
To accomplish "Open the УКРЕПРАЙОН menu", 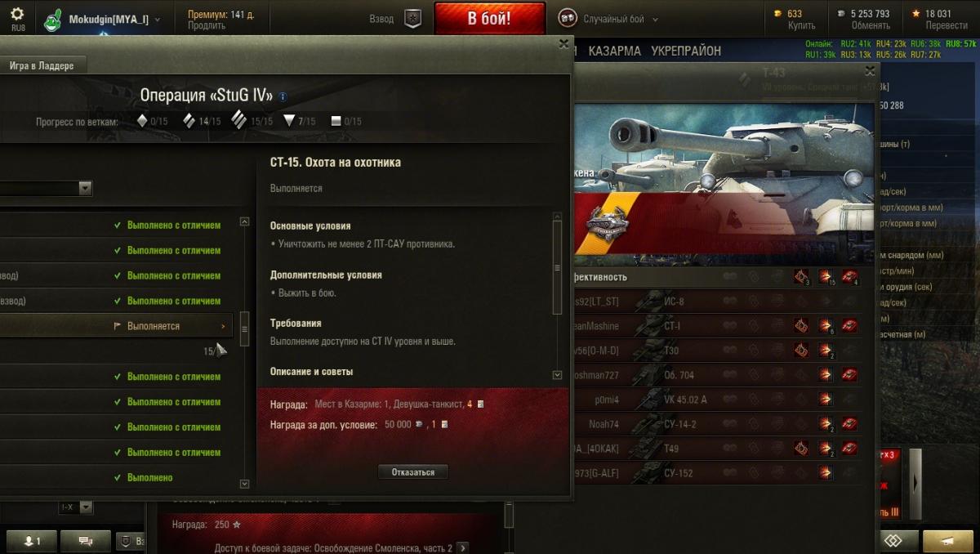I will click(x=686, y=51).
